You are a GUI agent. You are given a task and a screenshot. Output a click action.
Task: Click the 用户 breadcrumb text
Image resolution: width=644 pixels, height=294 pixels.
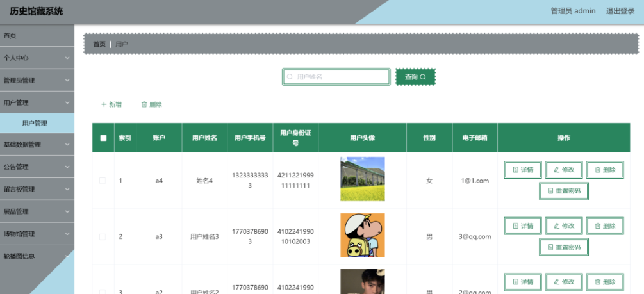click(122, 44)
